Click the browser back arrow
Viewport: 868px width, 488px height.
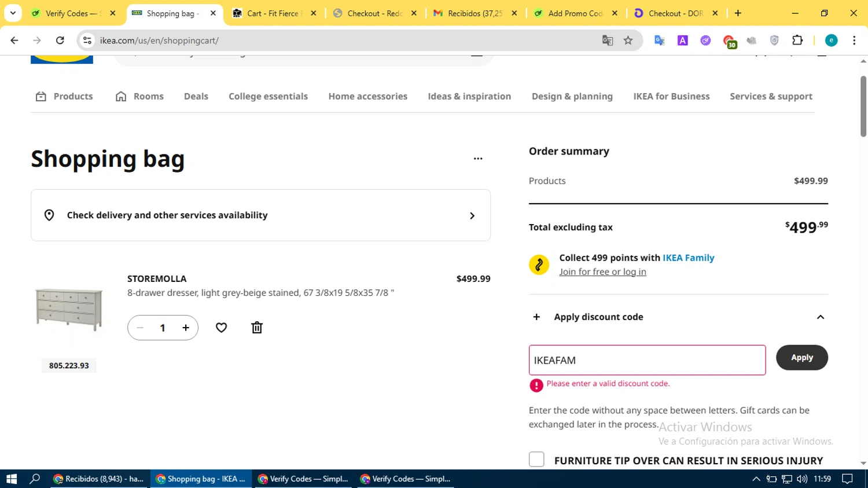click(x=14, y=40)
